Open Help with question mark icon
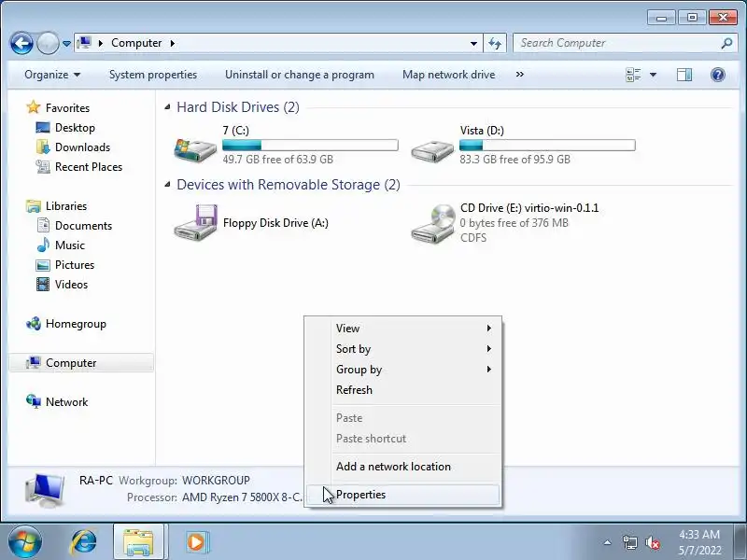 (x=717, y=75)
